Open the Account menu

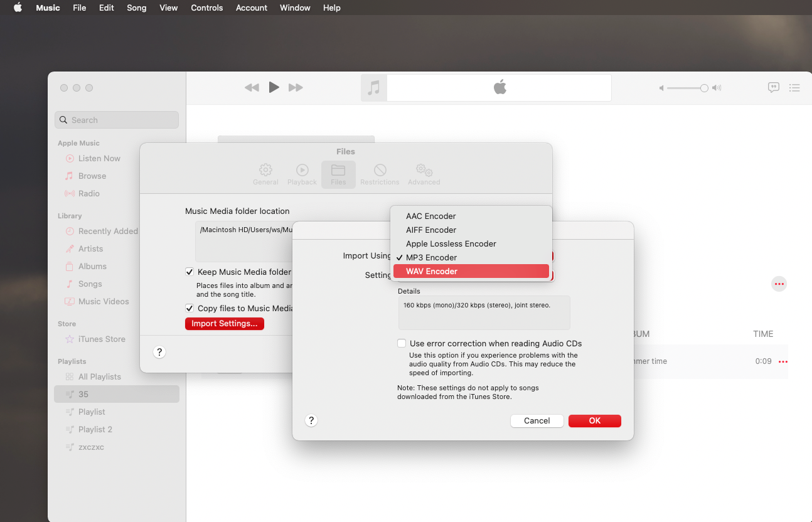click(252, 8)
